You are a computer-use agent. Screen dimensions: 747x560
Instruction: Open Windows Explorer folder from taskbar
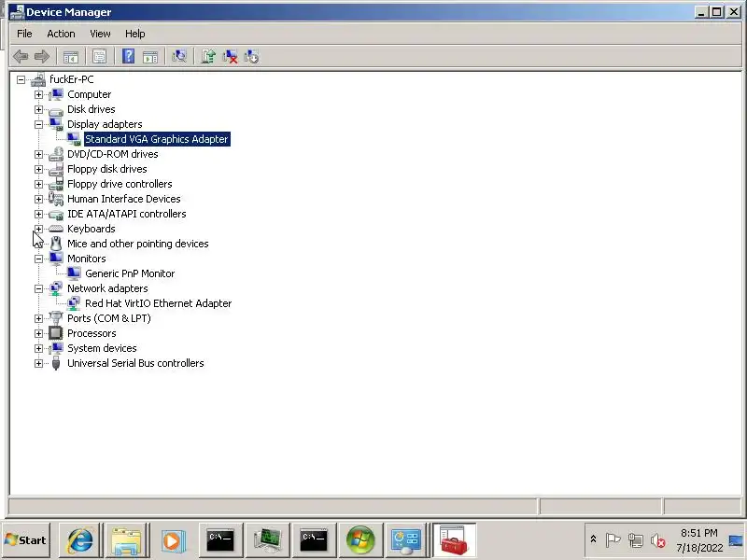[126, 540]
